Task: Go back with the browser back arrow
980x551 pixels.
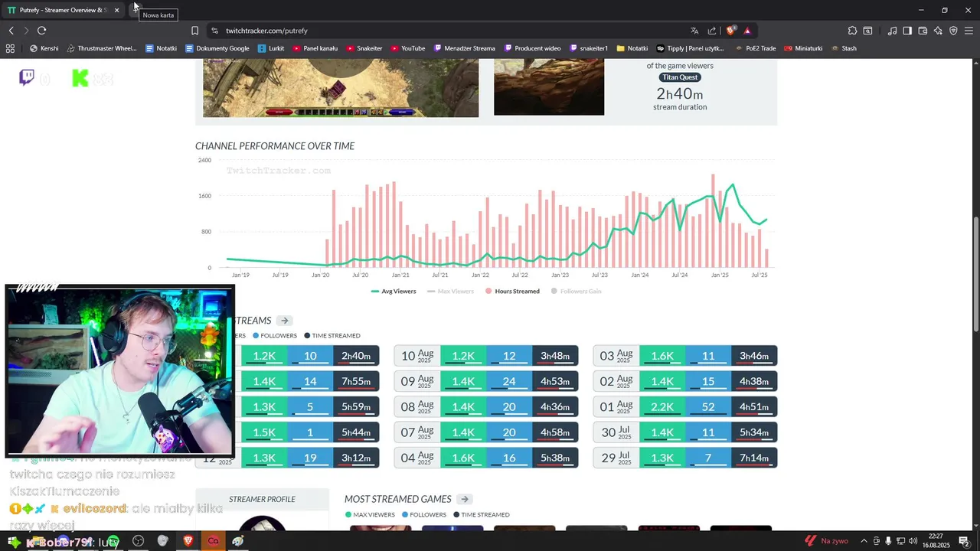Action: [x=11, y=31]
